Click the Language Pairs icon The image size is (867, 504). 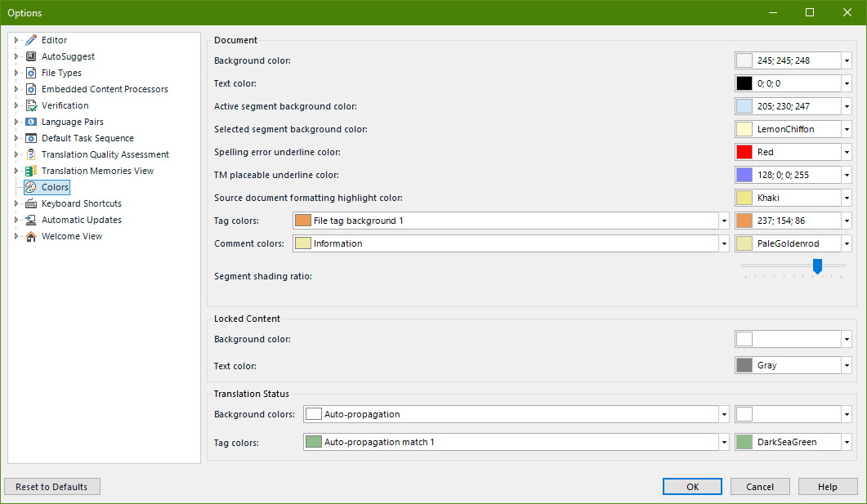click(x=31, y=122)
